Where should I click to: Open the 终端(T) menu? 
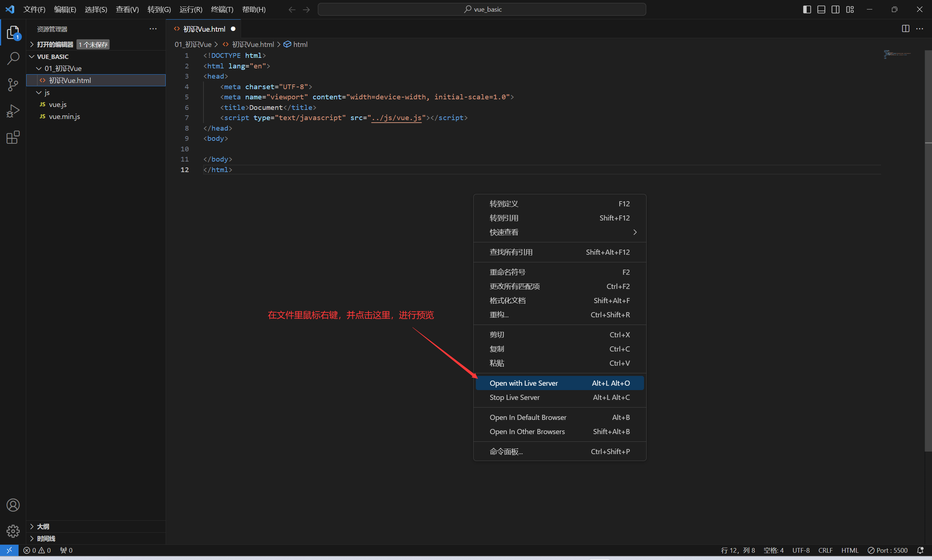tap(222, 9)
